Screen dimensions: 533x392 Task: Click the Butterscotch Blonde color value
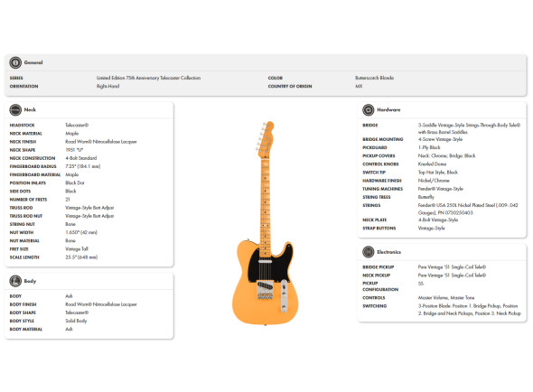(x=374, y=78)
